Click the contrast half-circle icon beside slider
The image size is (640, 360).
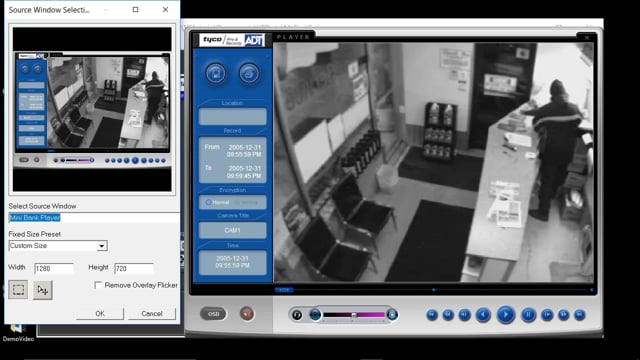tap(297, 315)
